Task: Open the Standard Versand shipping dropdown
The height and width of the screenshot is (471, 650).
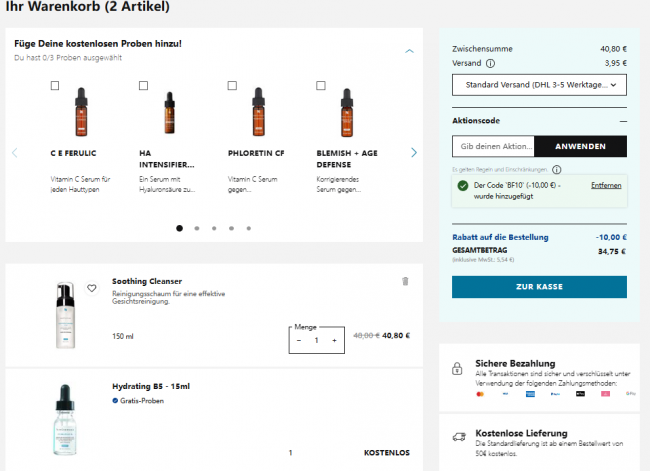Action: click(539, 85)
